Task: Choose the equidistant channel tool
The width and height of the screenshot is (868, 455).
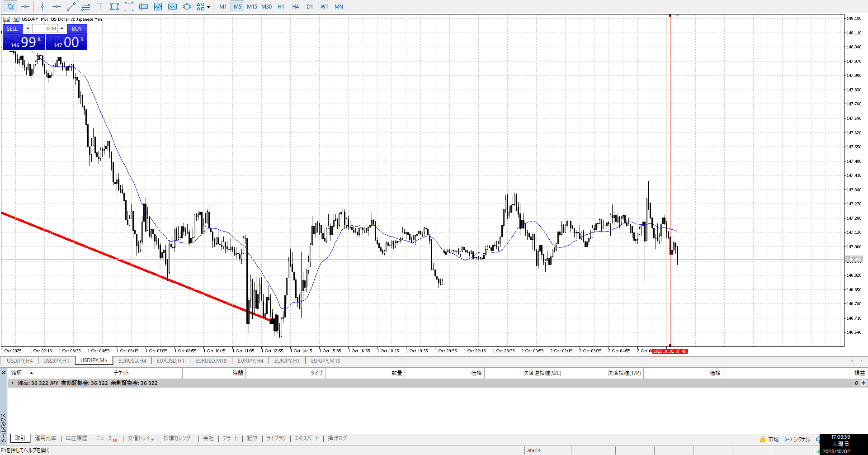Action: 85,7
